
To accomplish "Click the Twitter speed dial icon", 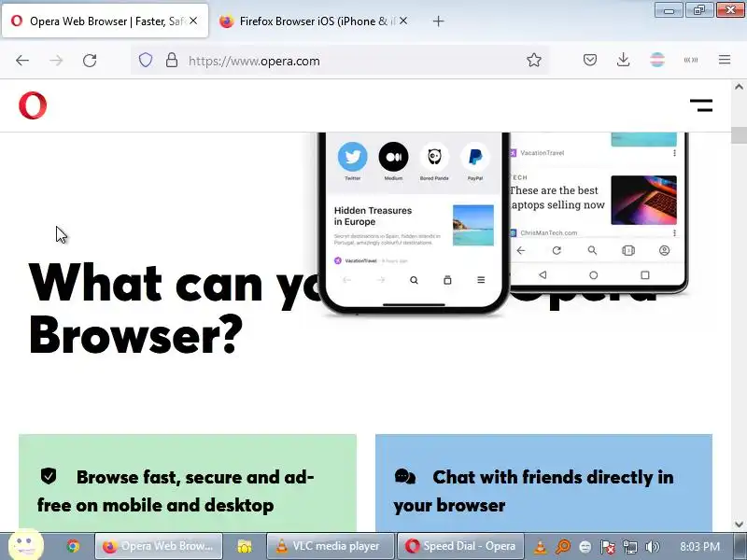I will click(x=353, y=156).
